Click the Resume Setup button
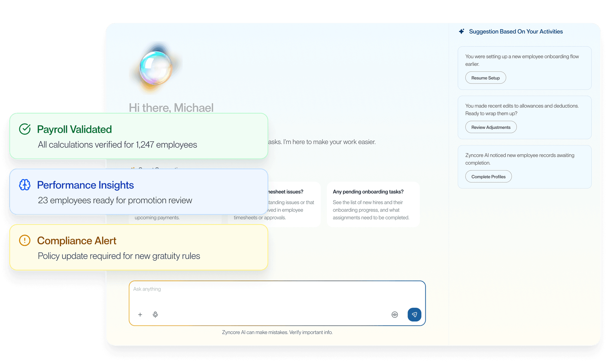Screen dimensions: 610x364 click(x=485, y=78)
